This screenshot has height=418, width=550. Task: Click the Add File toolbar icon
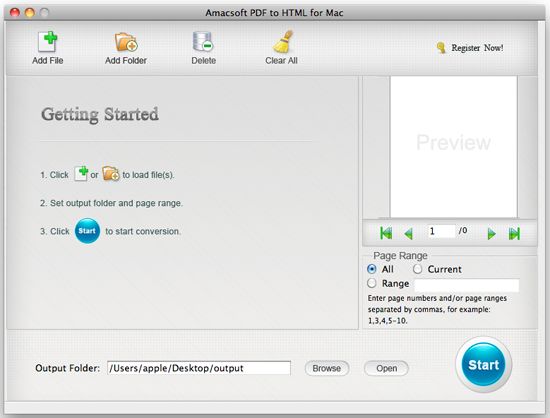[x=48, y=41]
